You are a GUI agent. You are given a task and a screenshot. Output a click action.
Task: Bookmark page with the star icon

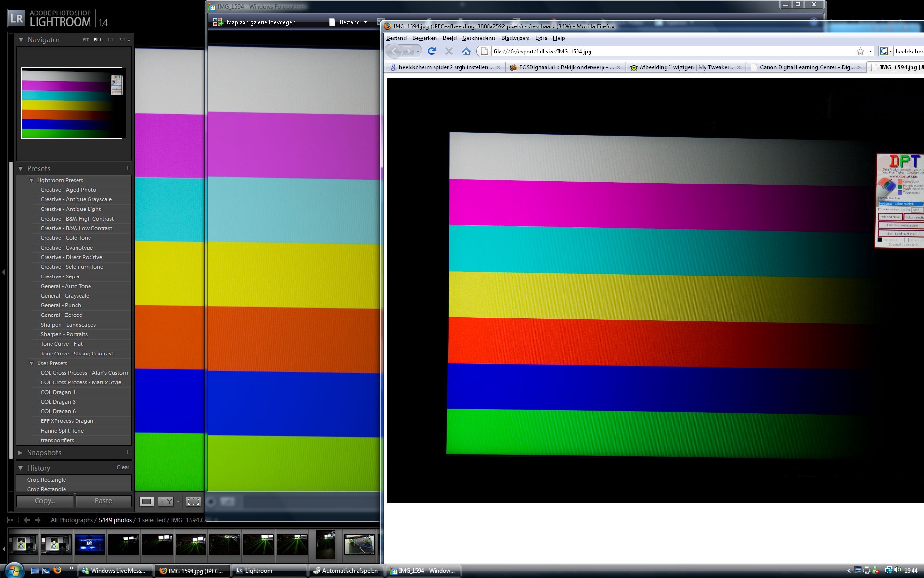pyautogui.click(x=860, y=51)
